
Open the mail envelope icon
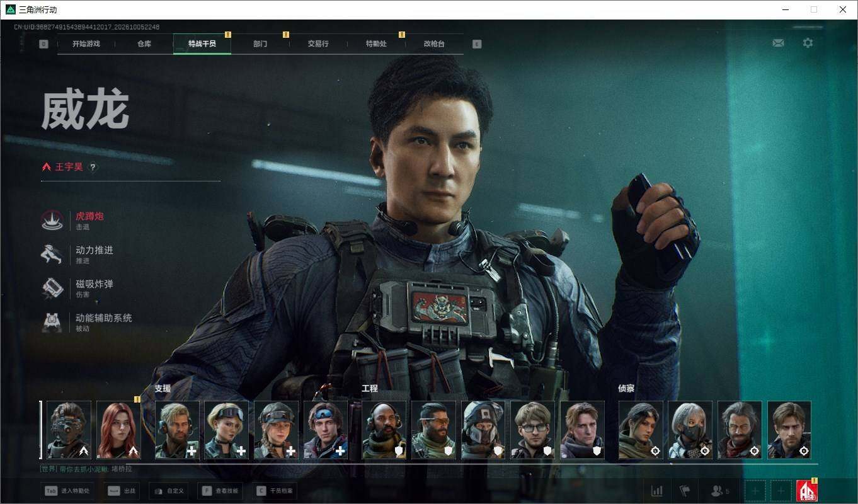tap(778, 43)
